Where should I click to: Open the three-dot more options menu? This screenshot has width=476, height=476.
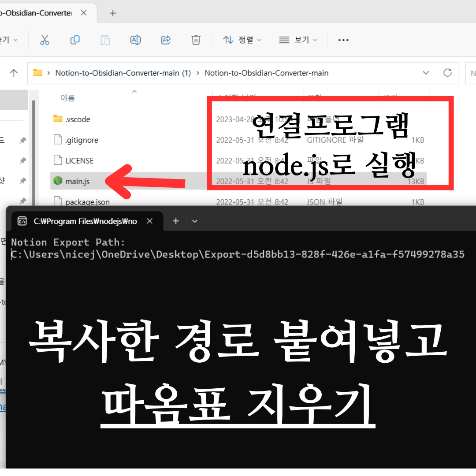(343, 40)
